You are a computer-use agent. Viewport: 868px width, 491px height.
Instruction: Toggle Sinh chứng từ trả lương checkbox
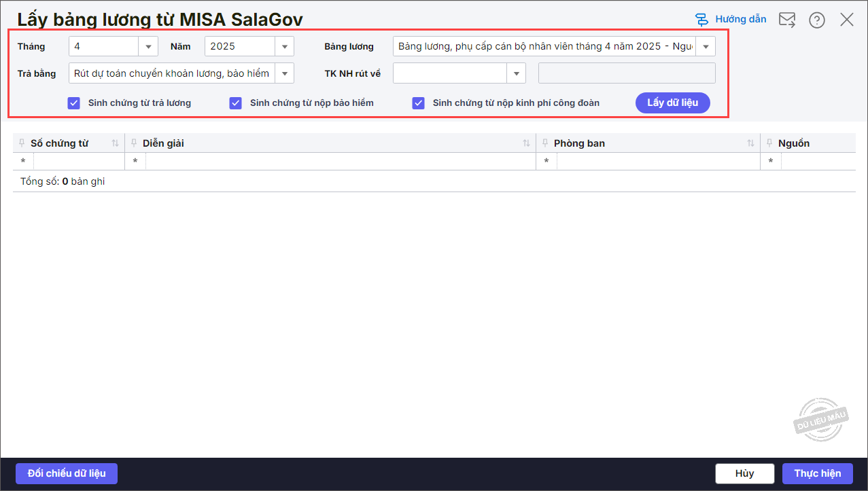[x=74, y=103]
